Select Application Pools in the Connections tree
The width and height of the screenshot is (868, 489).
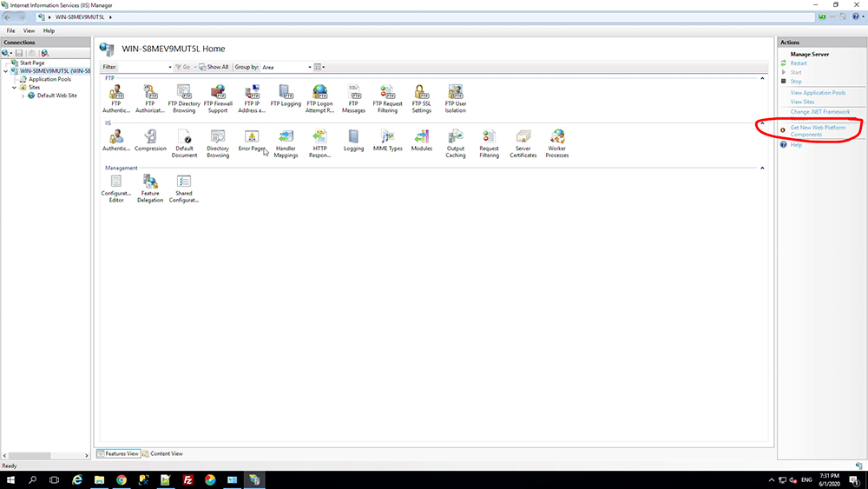[x=49, y=79]
